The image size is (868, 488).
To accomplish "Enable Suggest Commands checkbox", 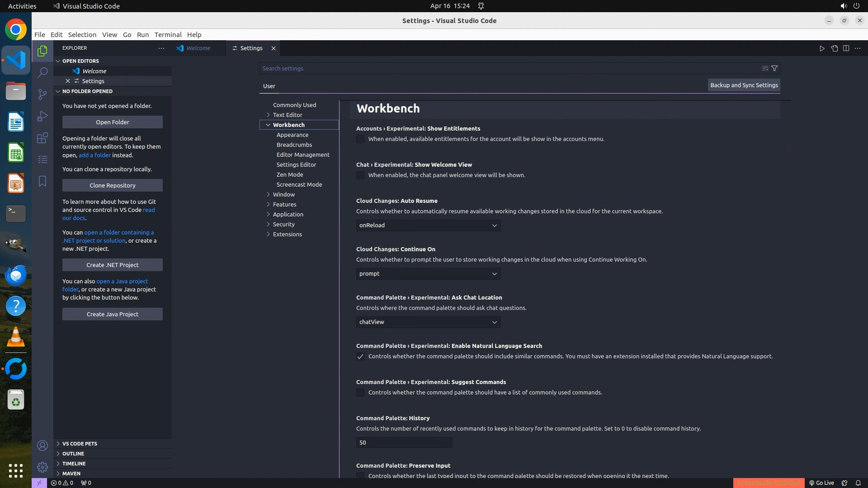I will 360,393.
